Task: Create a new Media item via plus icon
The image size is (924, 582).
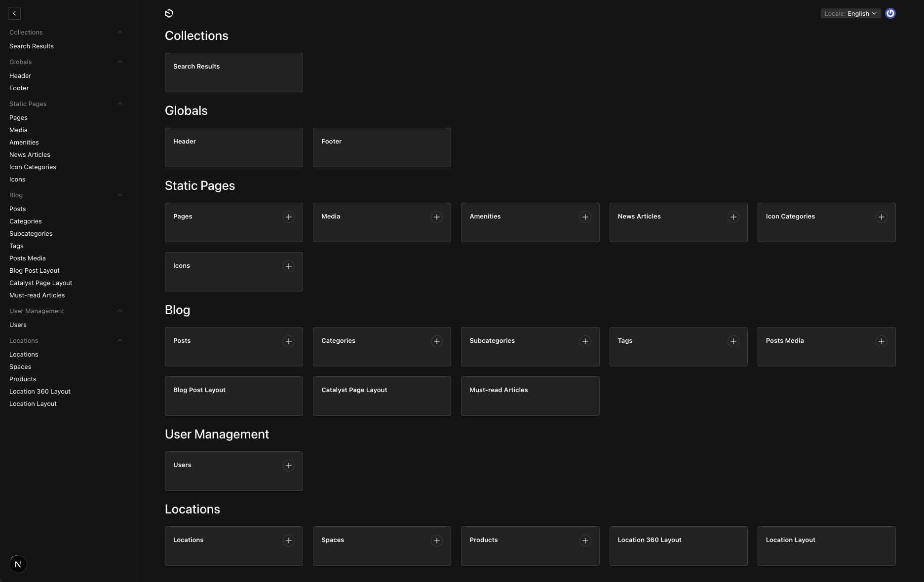Action: [437, 217]
